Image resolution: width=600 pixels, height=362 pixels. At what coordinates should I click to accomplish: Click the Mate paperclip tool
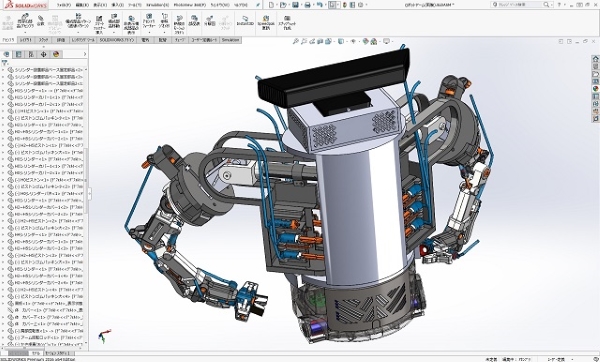tap(41, 21)
